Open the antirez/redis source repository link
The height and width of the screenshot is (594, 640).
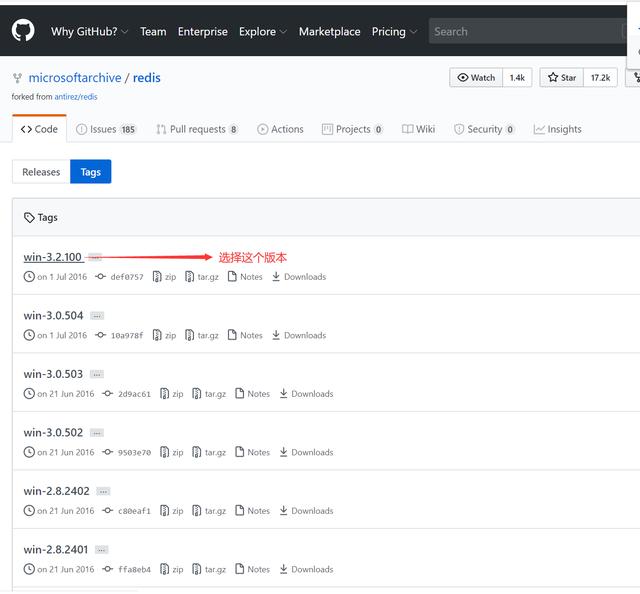76,97
